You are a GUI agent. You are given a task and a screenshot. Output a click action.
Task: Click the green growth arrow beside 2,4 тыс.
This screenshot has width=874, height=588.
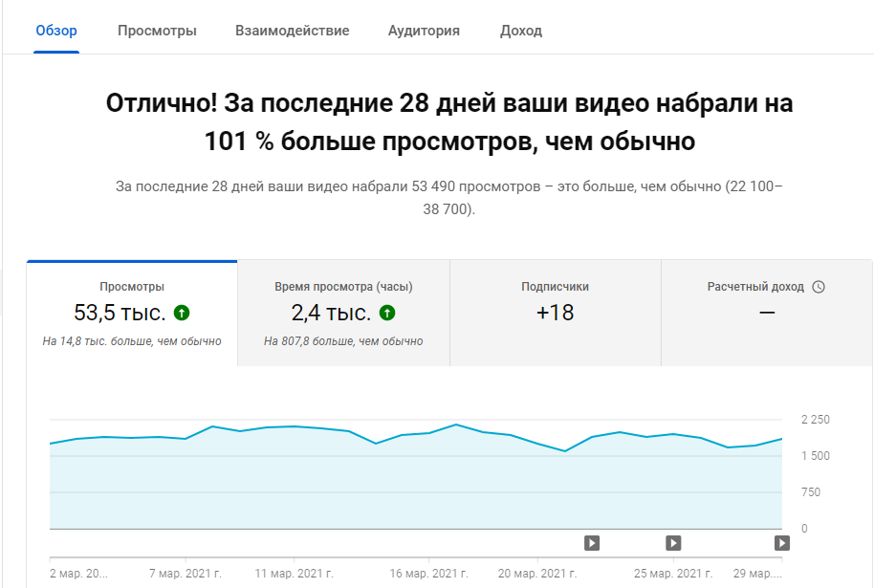[x=385, y=311]
